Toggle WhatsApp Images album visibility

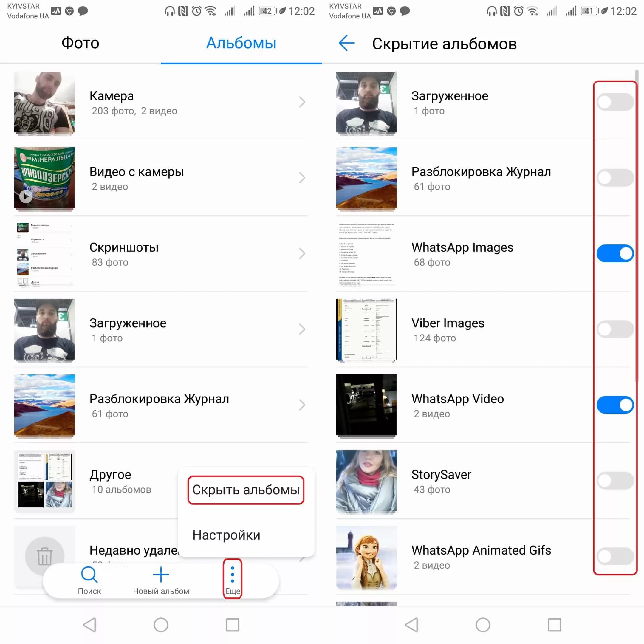click(x=614, y=253)
